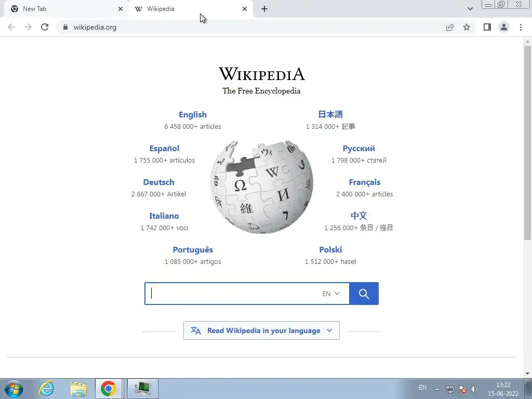Open Action Center flag tray icon
Viewport: 532px width, 399px height.
tap(462, 389)
